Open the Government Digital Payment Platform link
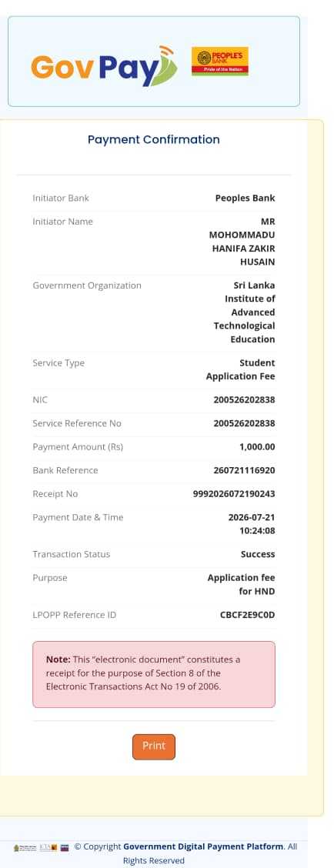This screenshot has height=868, width=334. point(203,846)
